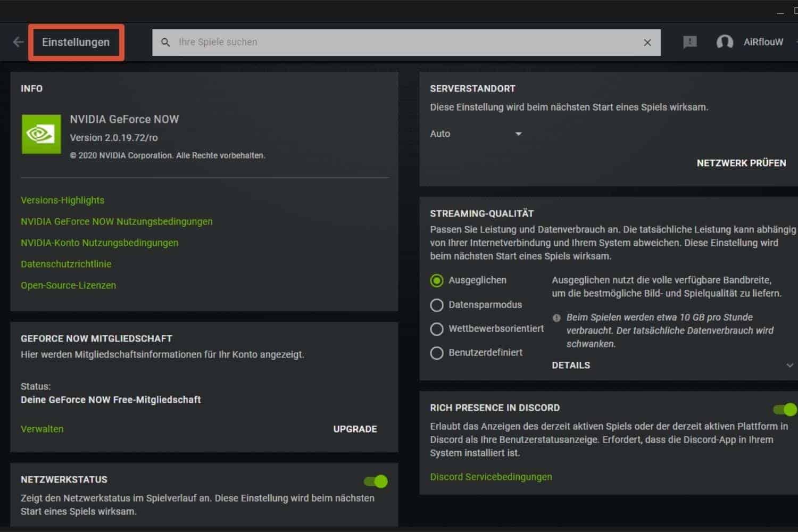Open Discord Servicebedingungen link
798x532 pixels.
[x=491, y=477]
